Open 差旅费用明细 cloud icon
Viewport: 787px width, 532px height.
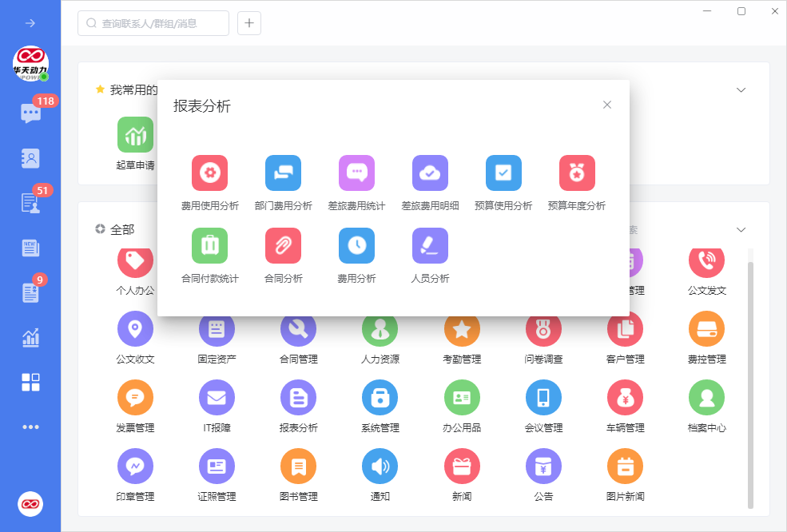(430, 173)
